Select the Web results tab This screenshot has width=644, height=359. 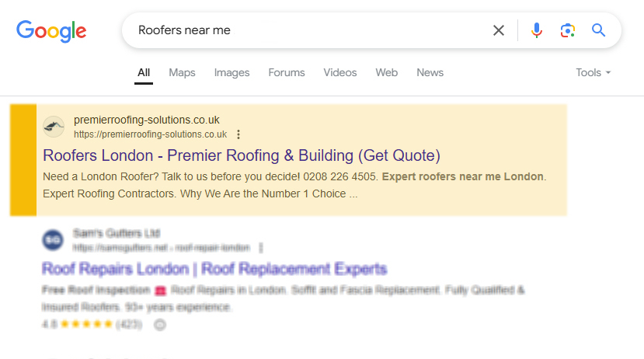click(386, 72)
